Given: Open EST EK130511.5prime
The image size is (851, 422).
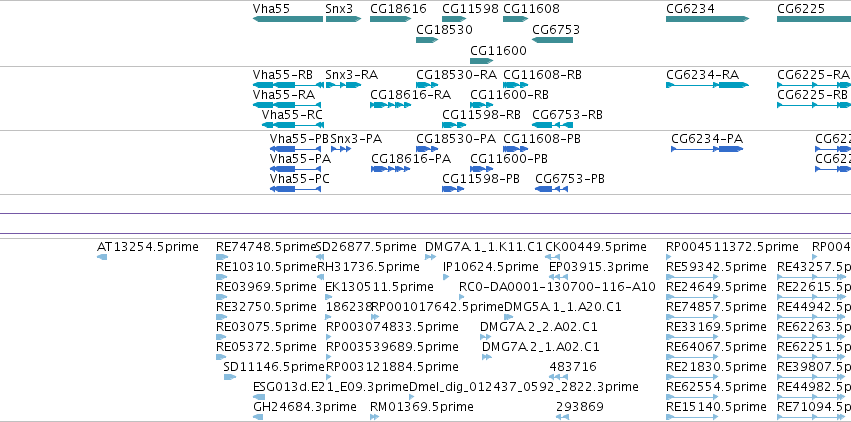Looking at the screenshot, I should [x=329, y=297].
